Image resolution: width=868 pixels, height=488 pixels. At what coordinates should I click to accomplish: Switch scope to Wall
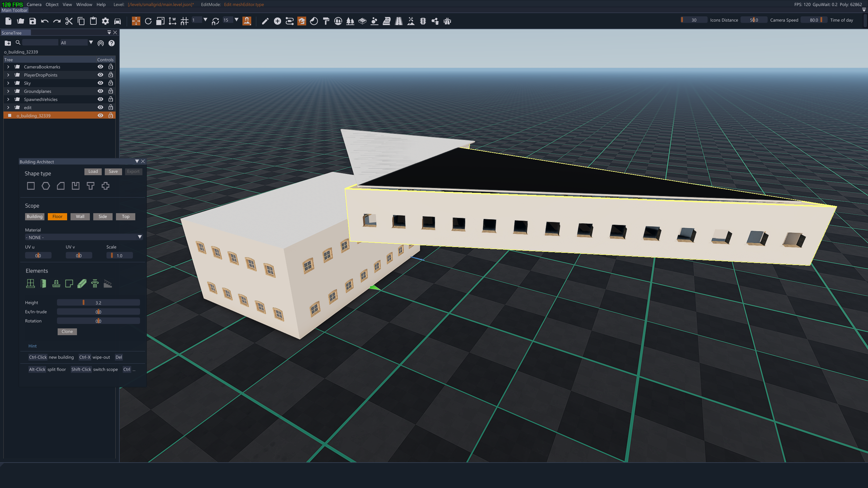click(x=80, y=217)
